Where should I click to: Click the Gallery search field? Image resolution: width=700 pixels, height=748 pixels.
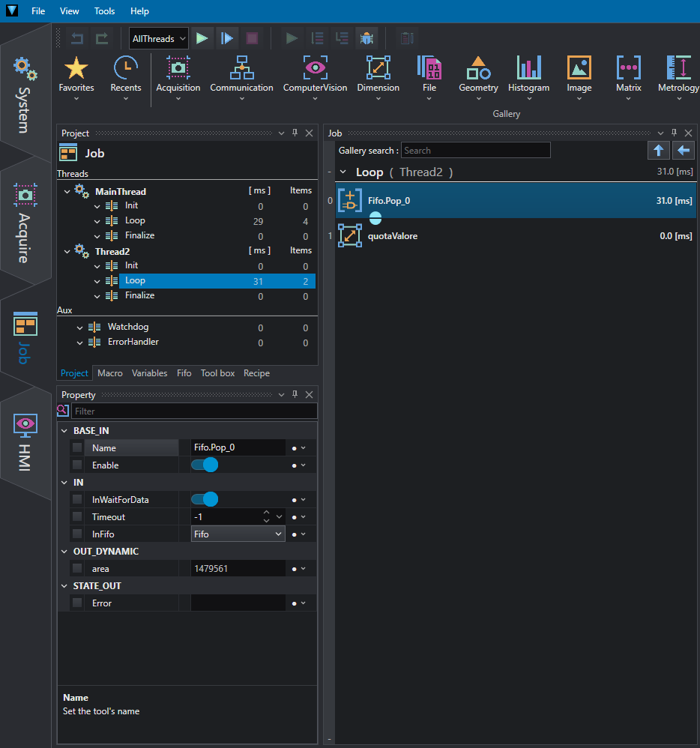pos(475,150)
